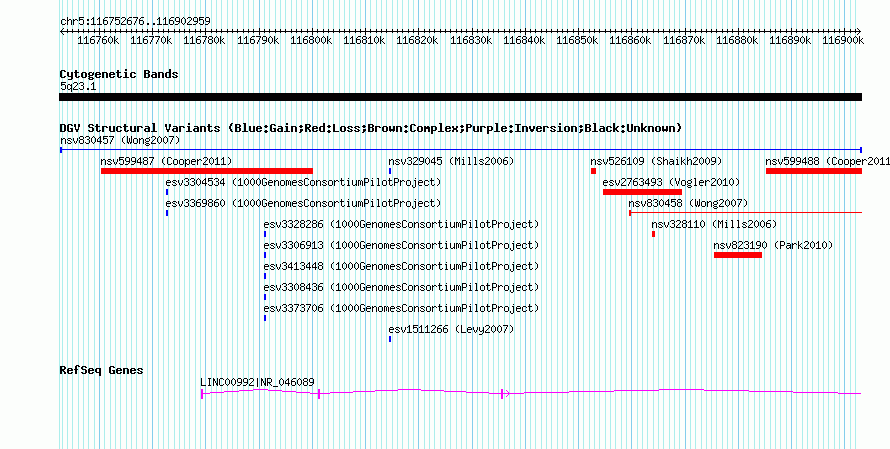
Task: Select the blue nsv830457 gain span line
Action: pyautogui.click(x=461, y=150)
